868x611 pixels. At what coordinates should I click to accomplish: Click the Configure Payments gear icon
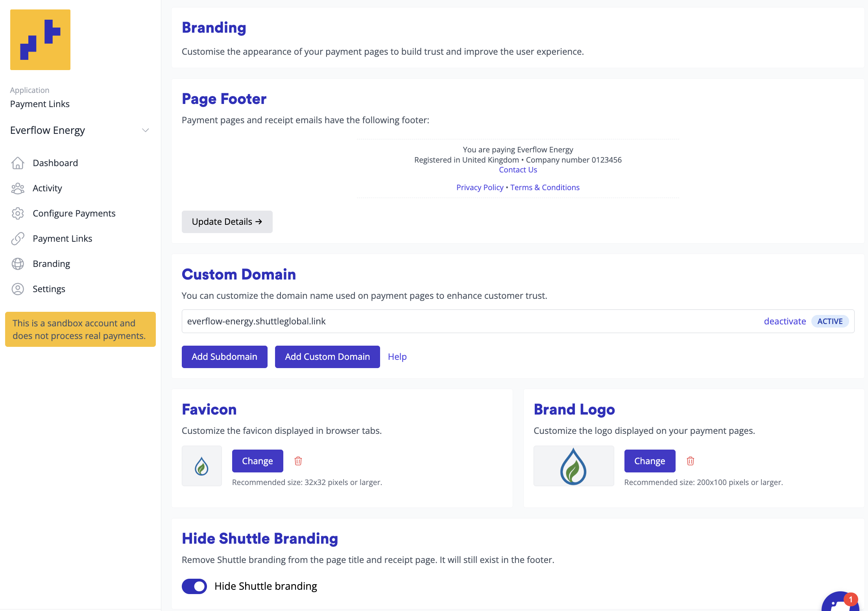pos(18,213)
